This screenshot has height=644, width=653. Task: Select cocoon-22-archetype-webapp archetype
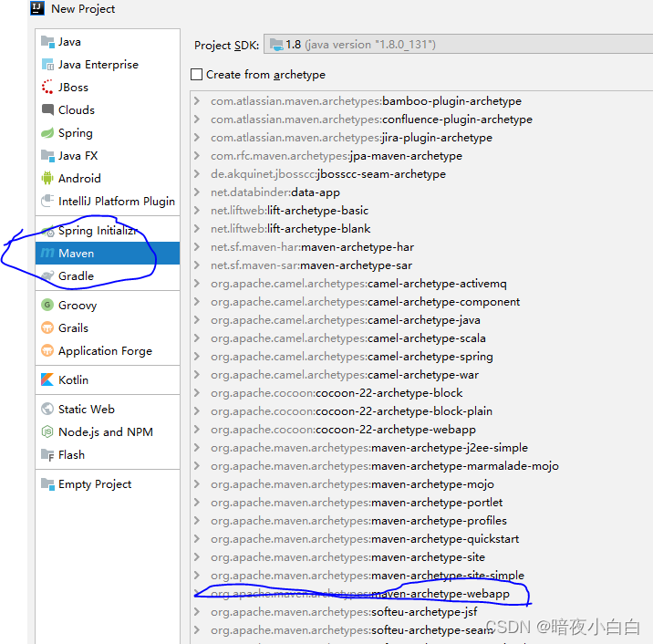pos(343,430)
